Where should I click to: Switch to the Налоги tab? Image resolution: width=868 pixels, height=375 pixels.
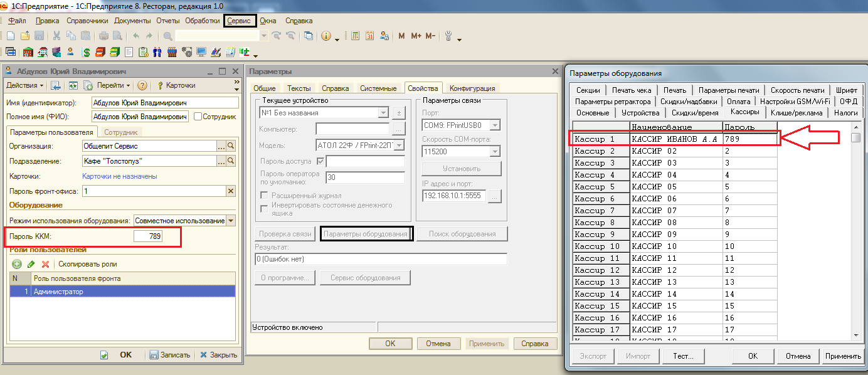pyautogui.click(x=845, y=113)
